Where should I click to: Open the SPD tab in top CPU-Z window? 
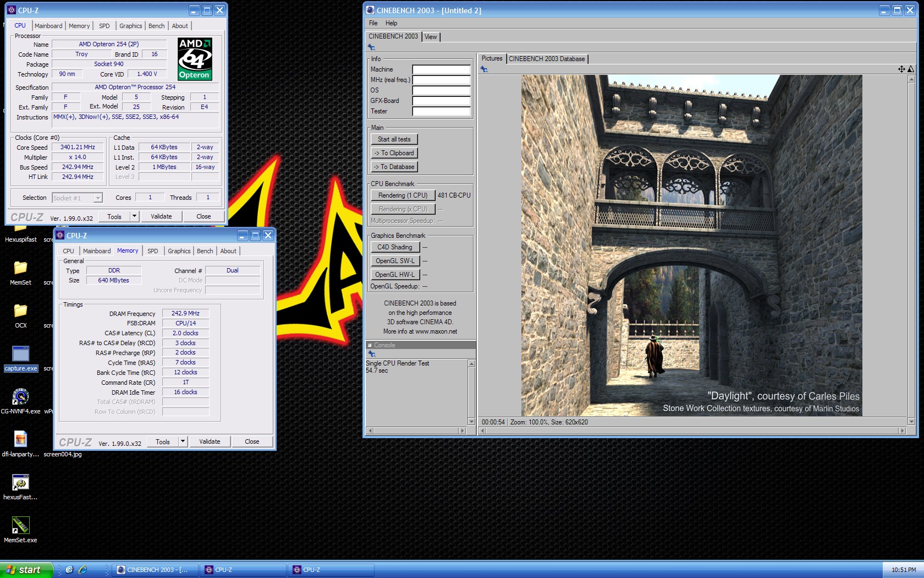105,26
